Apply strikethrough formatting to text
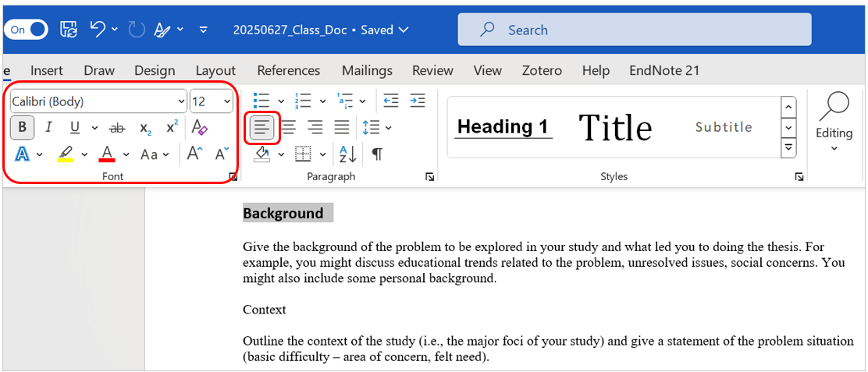Screen dimensions: 868x372 117,127
